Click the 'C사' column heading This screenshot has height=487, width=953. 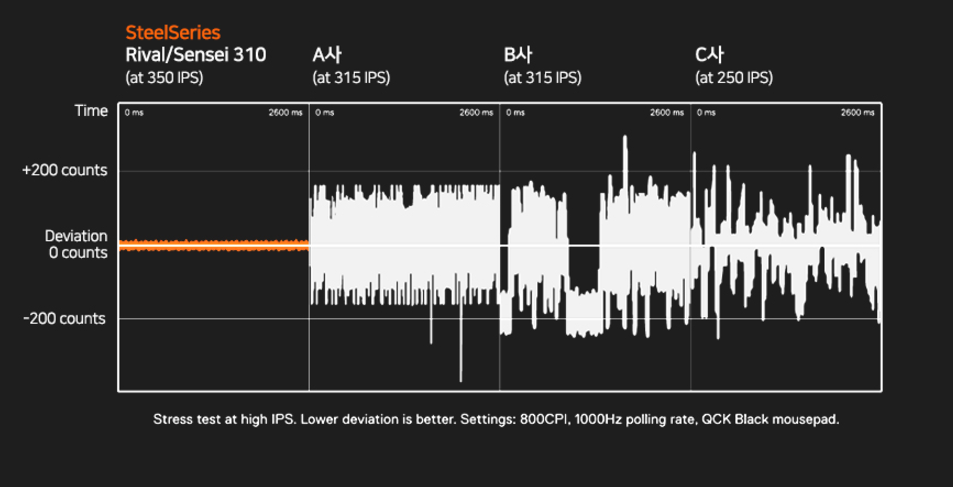709,55
